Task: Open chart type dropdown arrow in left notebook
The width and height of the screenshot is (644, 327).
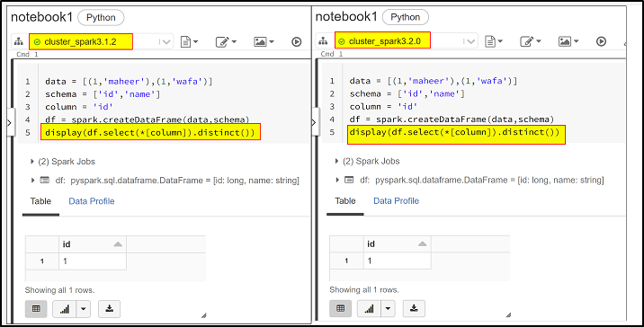Action: point(84,309)
